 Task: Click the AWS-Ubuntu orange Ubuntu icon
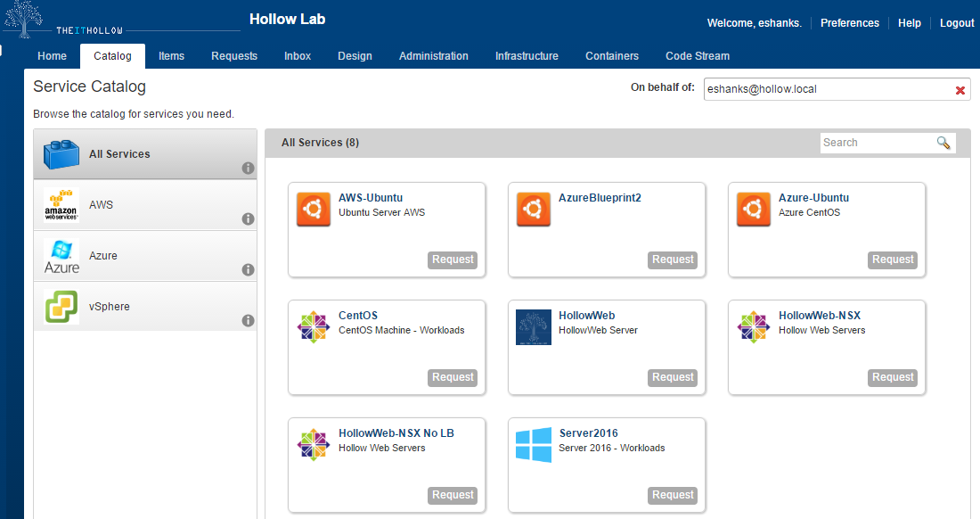314,210
